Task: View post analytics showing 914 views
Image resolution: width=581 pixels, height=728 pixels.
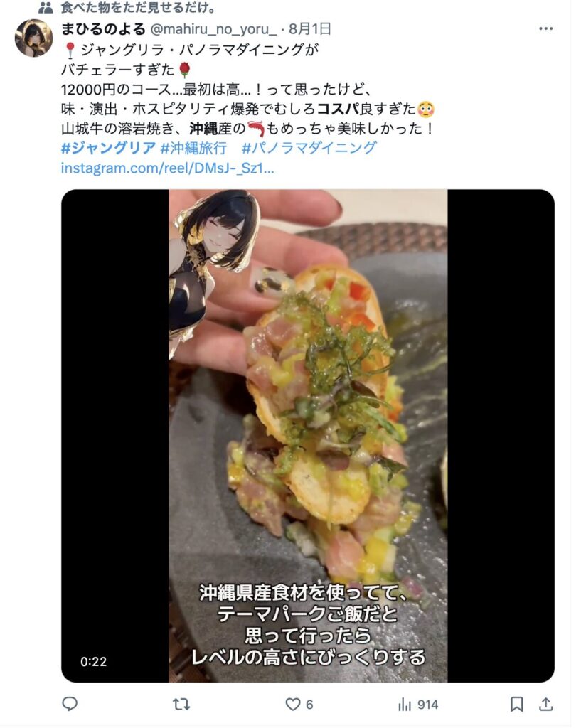Action: (x=418, y=705)
